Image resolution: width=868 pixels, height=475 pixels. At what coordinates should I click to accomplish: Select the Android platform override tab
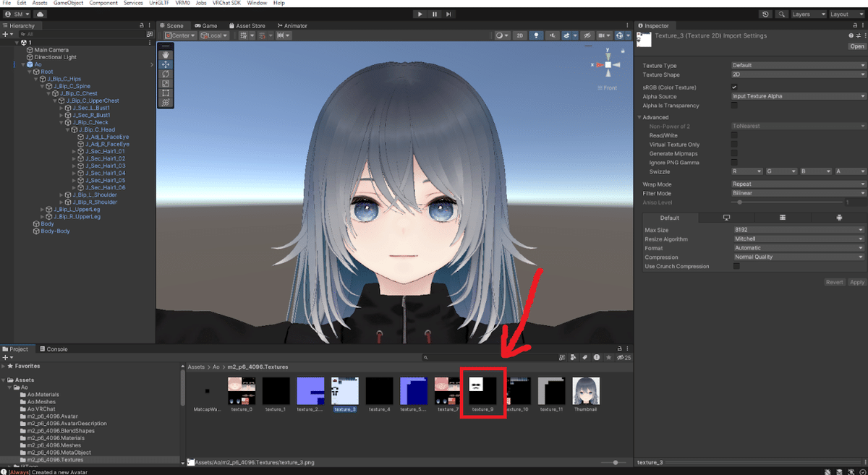point(838,218)
